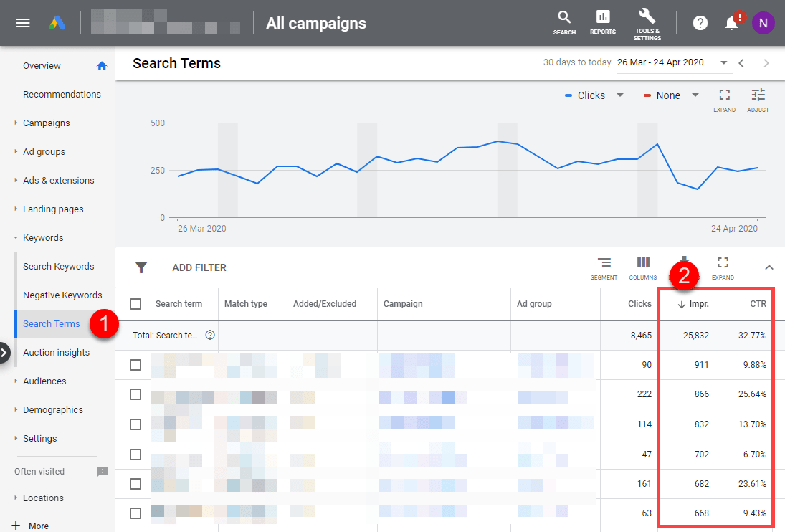Expand the table to full screen

click(723, 268)
